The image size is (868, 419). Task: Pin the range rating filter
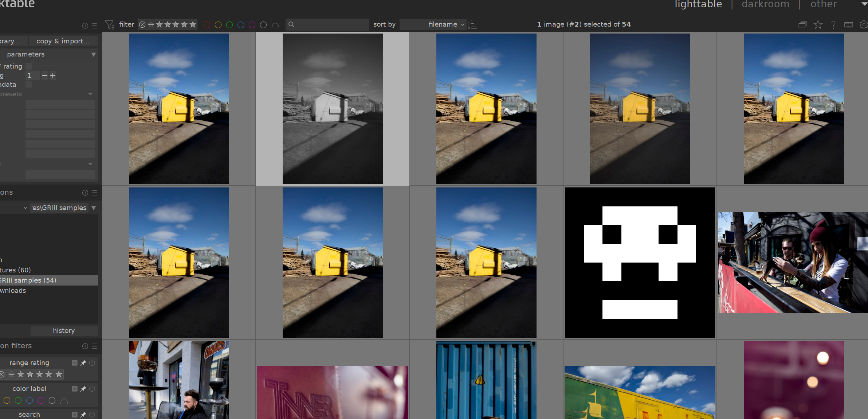[83, 363]
